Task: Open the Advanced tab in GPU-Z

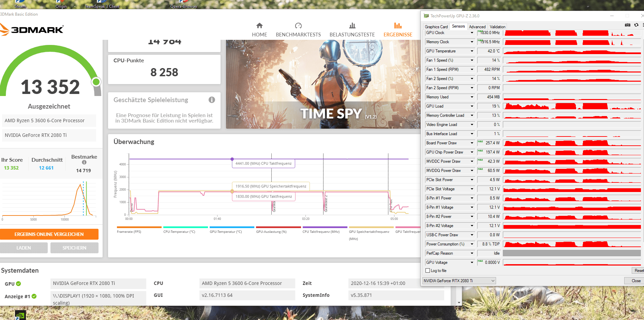Action: tap(477, 27)
